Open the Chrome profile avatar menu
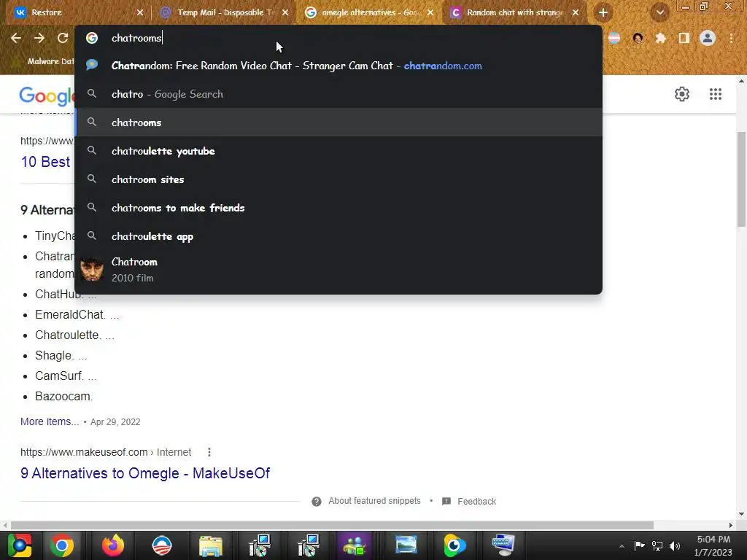747x560 pixels. point(708,38)
